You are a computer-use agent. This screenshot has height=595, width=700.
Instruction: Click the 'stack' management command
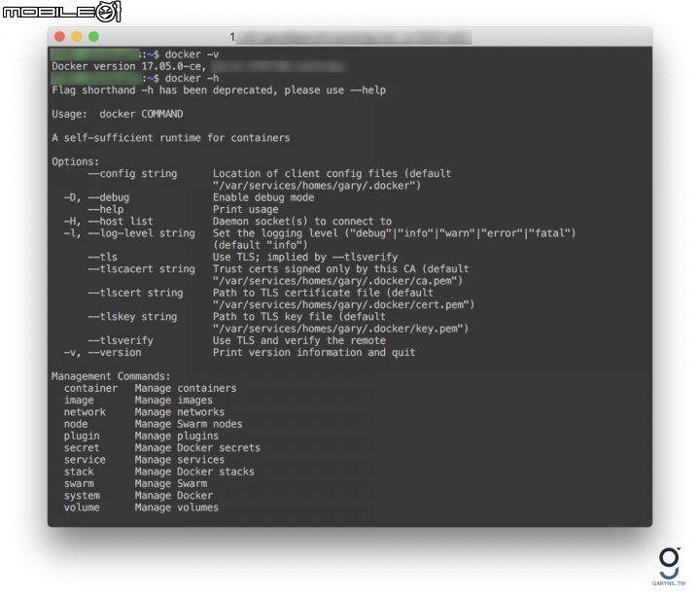coord(79,472)
